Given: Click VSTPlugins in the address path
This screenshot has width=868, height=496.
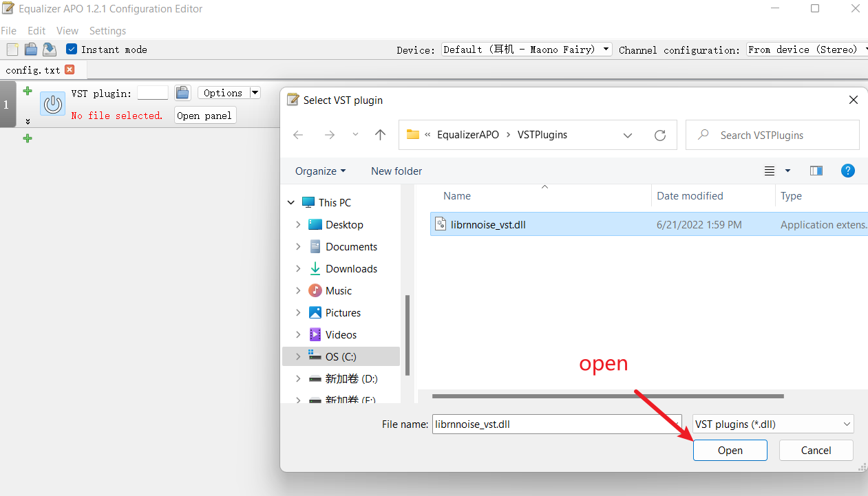Looking at the screenshot, I should [x=542, y=135].
